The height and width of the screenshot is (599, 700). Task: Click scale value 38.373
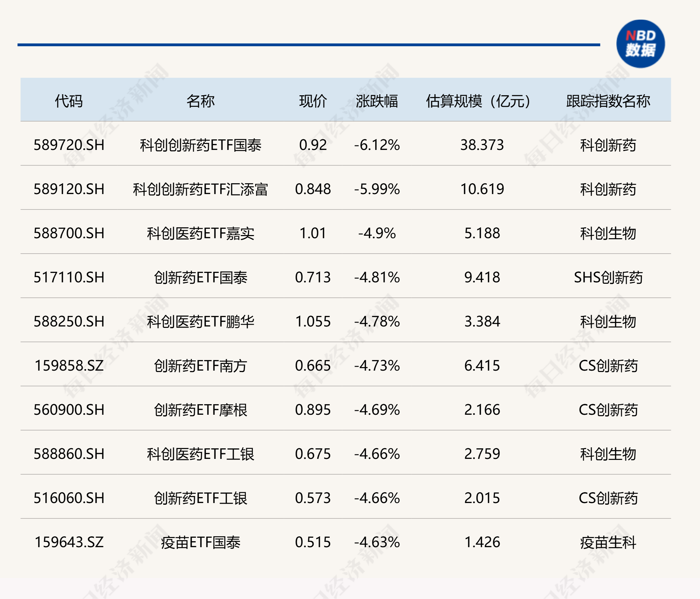click(x=482, y=145)
